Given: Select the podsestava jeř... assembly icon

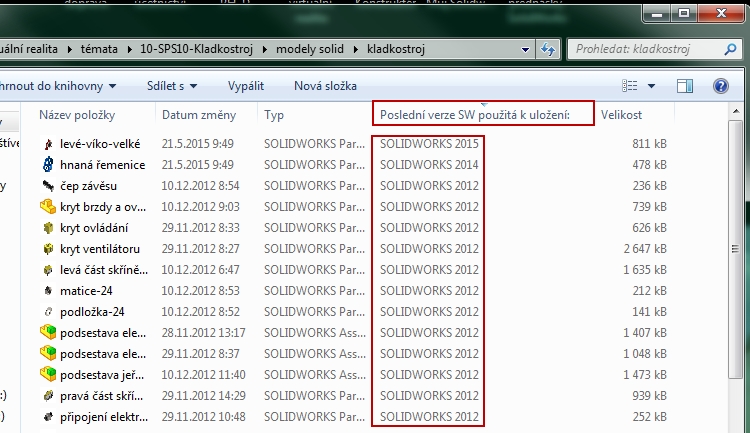Looking at the screenshot, I should click(48, 374).
